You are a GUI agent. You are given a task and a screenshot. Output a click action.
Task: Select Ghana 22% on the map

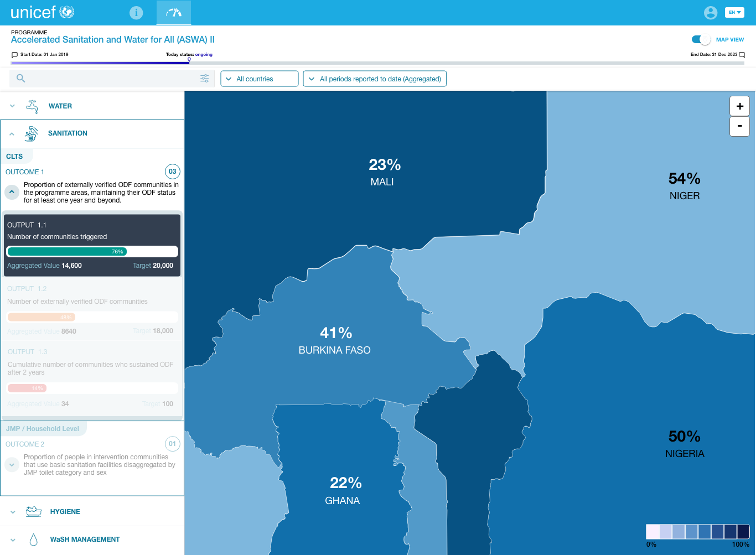(x=344, y=491)
